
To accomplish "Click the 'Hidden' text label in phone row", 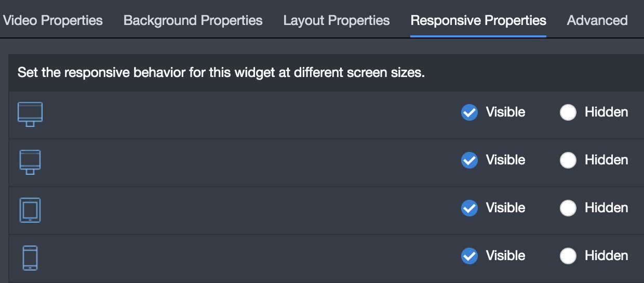I will pyautogui.click(x=607, y=256).
